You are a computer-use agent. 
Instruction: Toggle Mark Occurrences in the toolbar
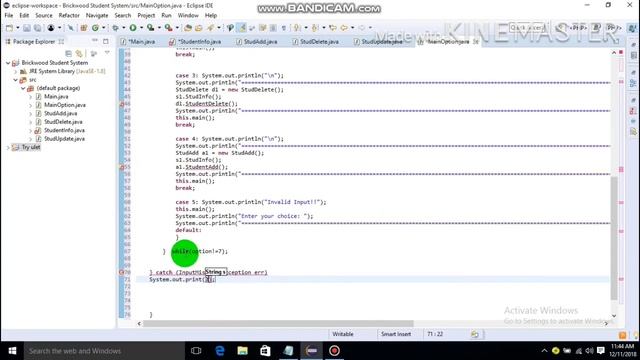242,28
